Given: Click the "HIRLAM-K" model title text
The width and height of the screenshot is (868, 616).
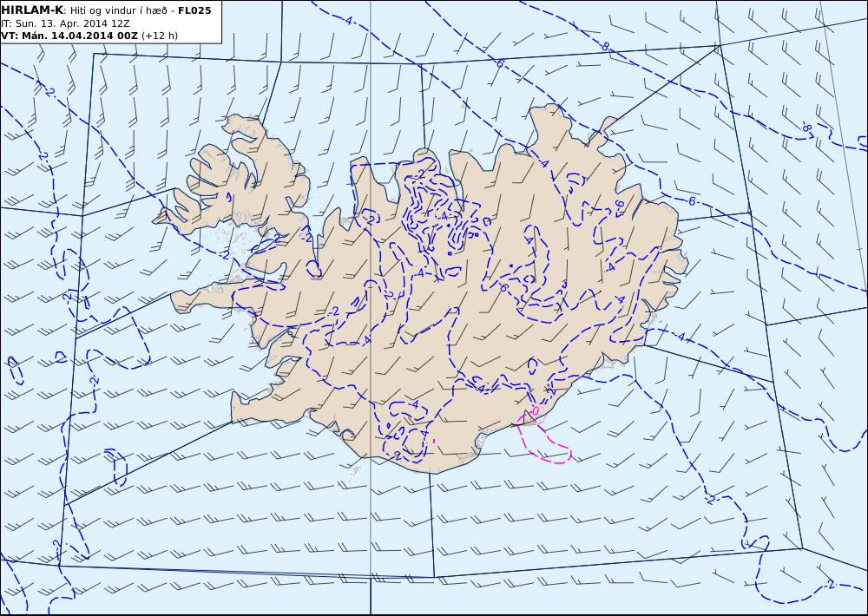Looking at the screenshot, I should click(x=32, y=10).
